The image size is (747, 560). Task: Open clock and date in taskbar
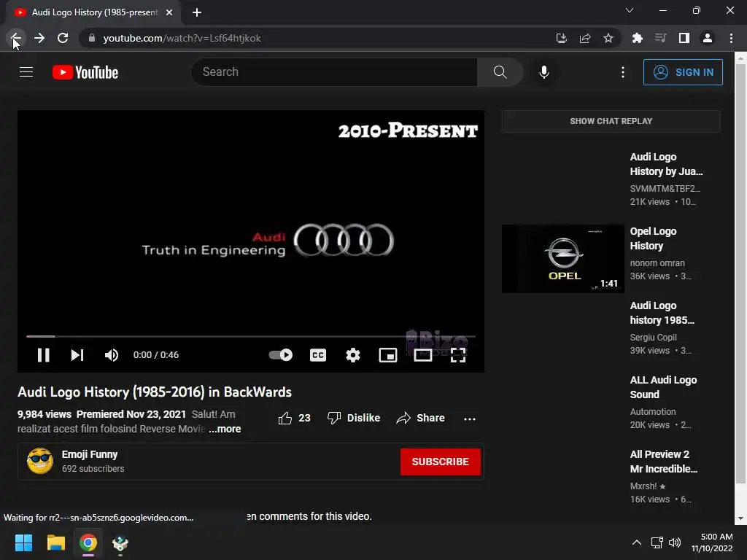712,542
